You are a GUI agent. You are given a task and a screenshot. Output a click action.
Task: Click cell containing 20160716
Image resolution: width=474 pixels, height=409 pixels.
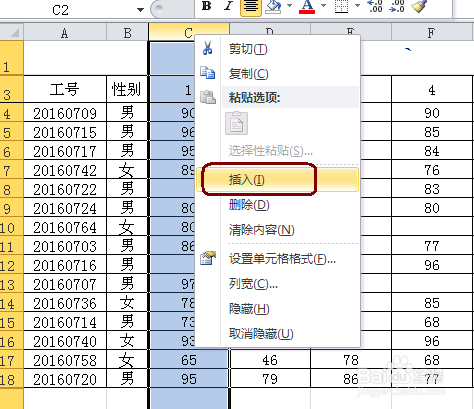pos(65,265)
